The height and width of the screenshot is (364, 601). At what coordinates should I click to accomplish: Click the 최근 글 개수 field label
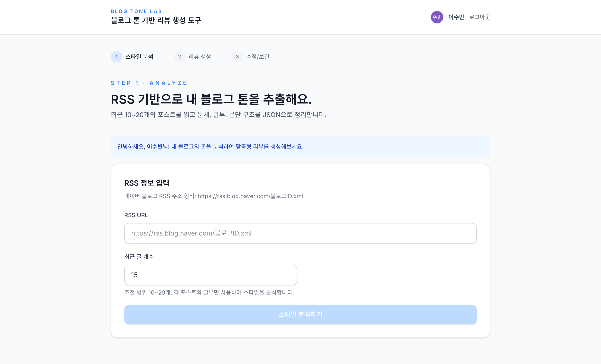point(139,257)
